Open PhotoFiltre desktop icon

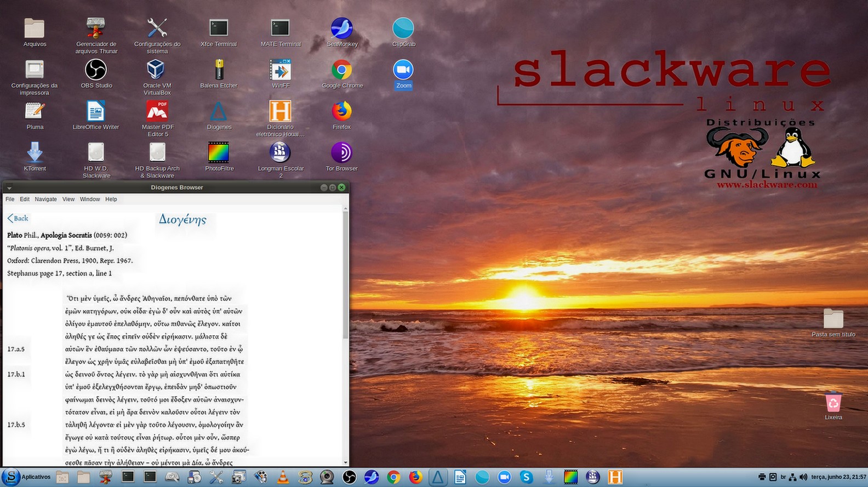click(219, 154)
